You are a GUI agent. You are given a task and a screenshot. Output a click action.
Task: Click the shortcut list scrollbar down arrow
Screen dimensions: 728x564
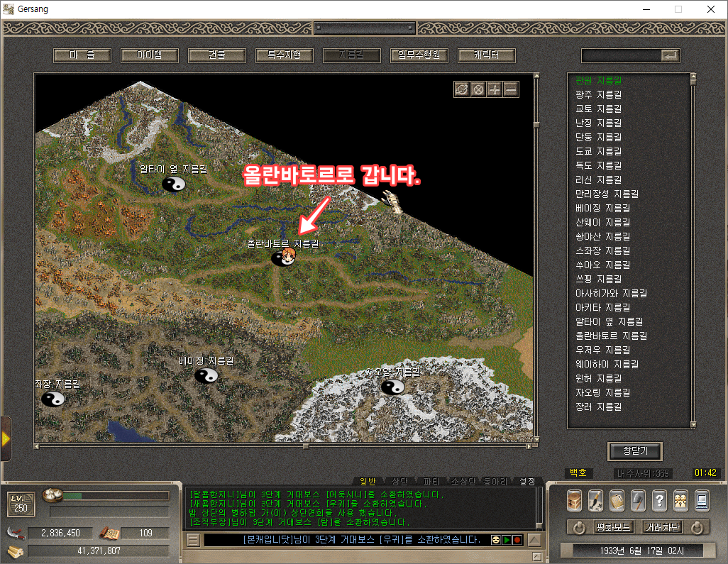693,425
